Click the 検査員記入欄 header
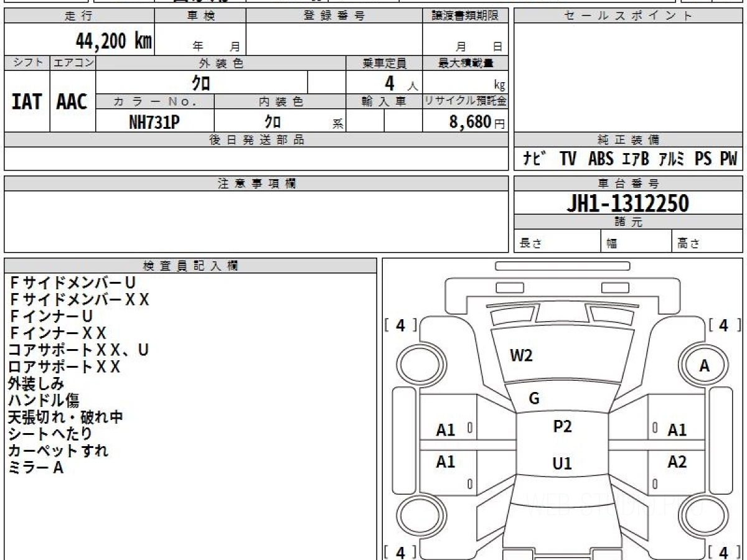747x560 pixels. (x=190, y=266)
